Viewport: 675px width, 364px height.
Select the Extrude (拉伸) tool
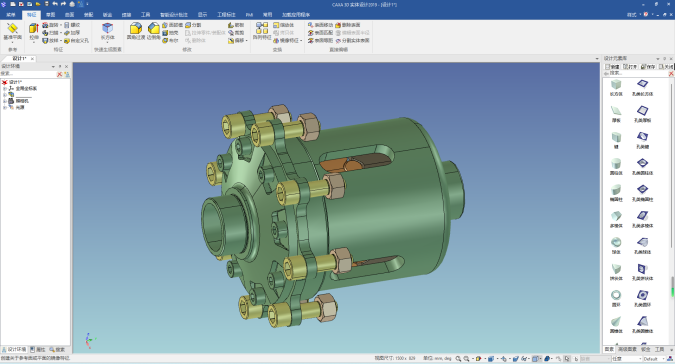(34, 32)
